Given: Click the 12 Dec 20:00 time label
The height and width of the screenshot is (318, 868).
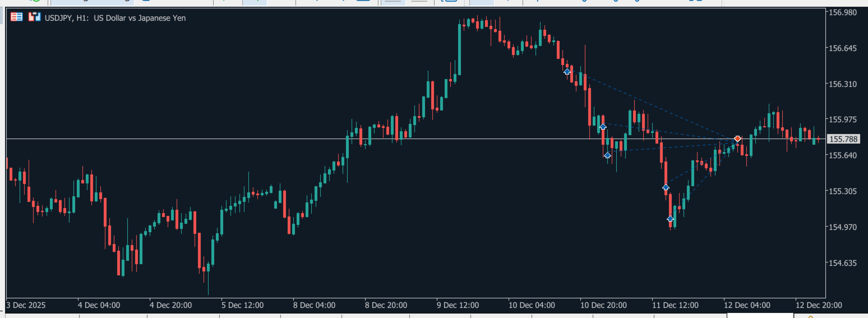Looking at the screenshot, I should click(819, 305).
